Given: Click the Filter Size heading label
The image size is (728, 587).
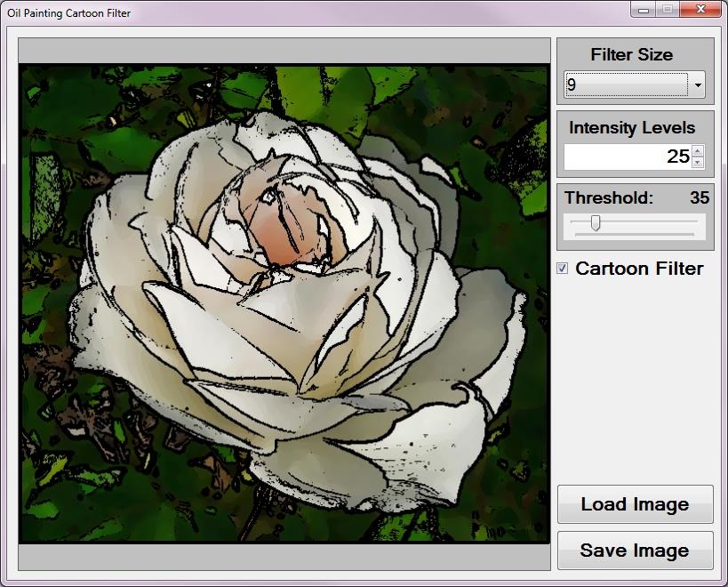Looking at the screenshot, I should [x=632, y=54].
